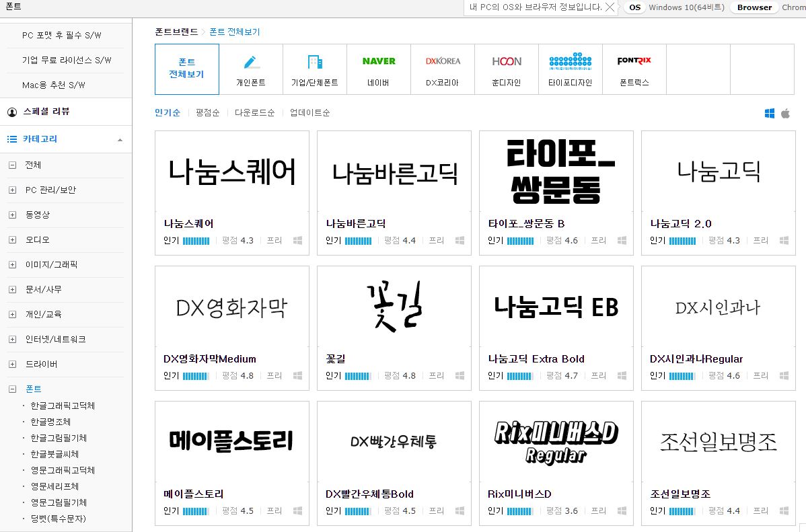The width and height of the screenshot is (806, 532).
Task: Expand the 오디오 category
Action: (12, 240)
